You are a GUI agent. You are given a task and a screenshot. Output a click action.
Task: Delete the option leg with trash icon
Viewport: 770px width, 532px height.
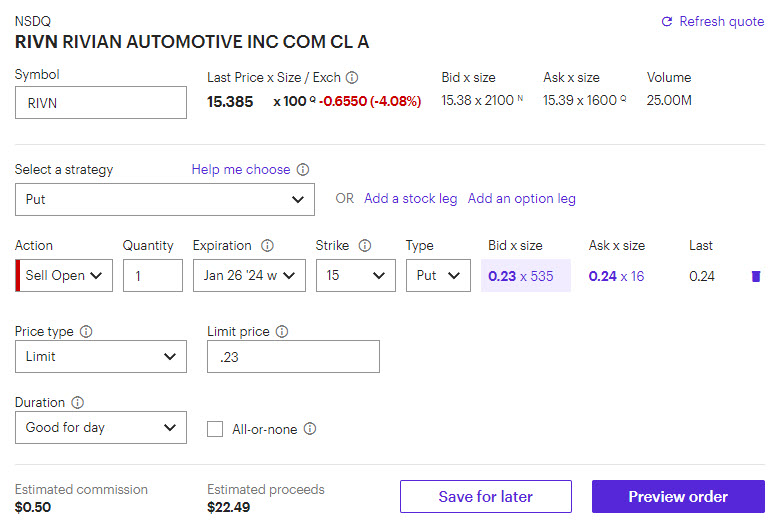click(x=755, y=276)
